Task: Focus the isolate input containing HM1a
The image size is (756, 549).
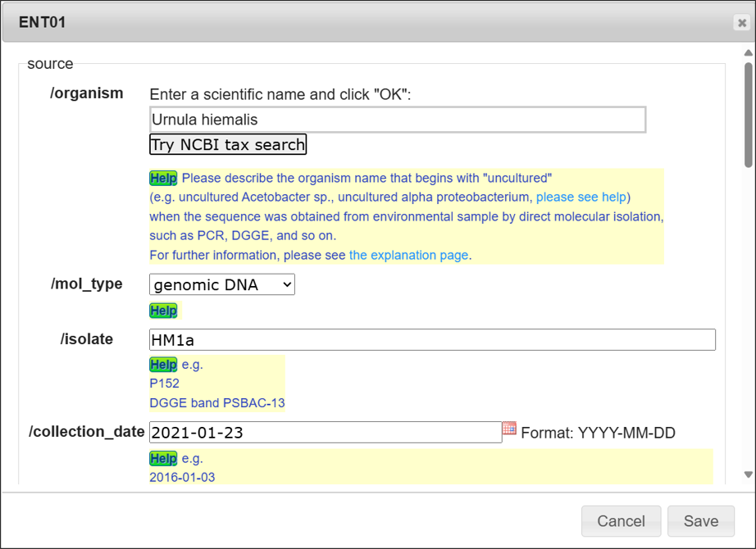Action: (432, 340)
